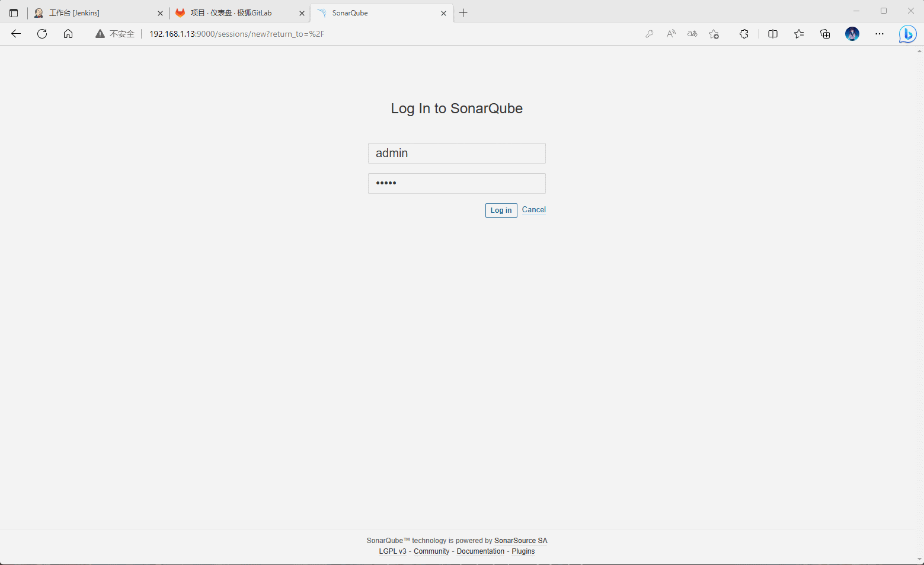
Task: Maximize the browser window
Action: [883, 11]
